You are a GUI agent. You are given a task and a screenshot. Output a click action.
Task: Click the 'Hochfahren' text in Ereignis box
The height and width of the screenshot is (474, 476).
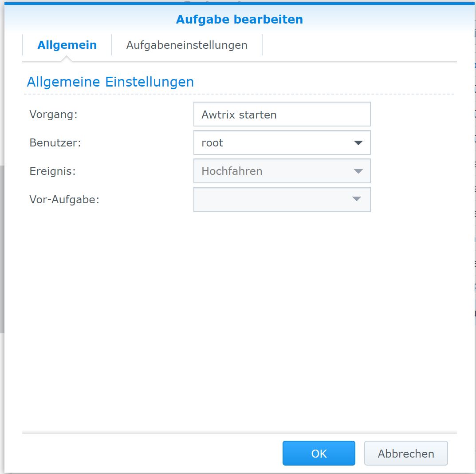[232, 171]
